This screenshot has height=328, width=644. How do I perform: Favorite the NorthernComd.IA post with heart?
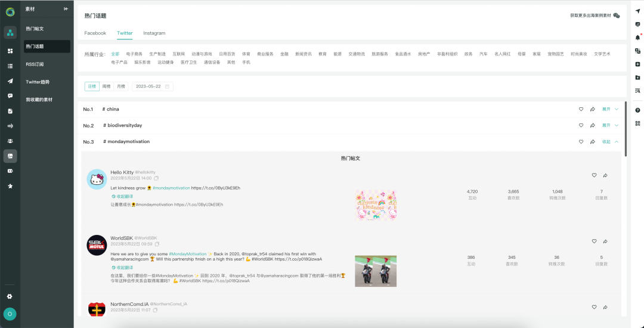(594, 307)
